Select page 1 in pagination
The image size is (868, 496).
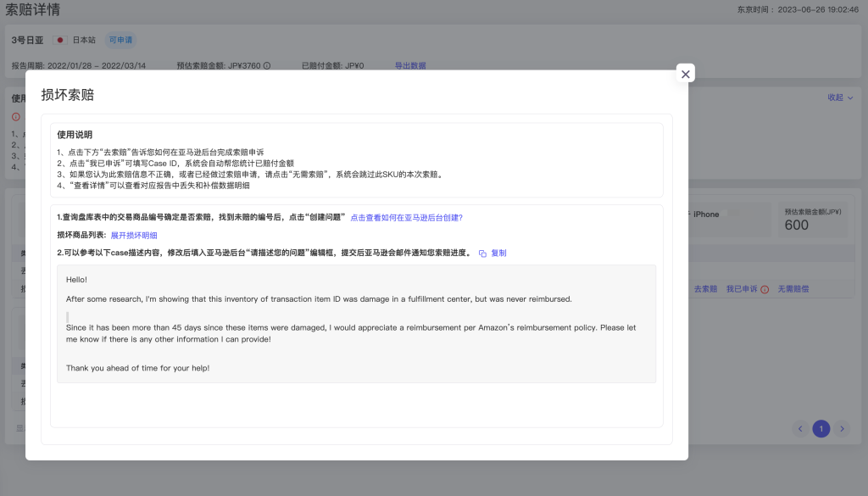[821, 428]
